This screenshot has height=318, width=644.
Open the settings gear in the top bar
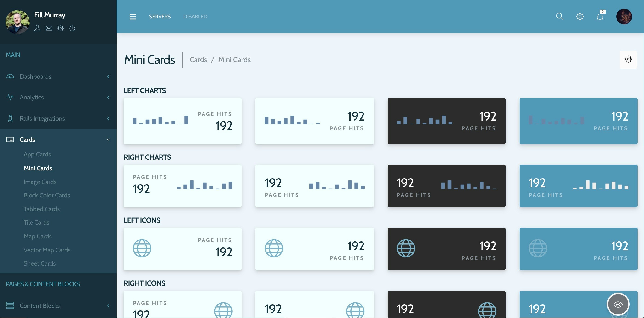580,16
